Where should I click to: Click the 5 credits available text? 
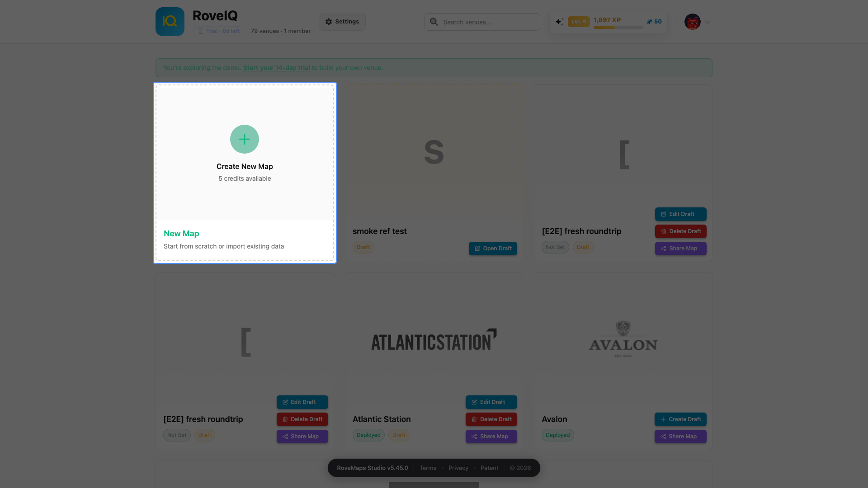245,178
